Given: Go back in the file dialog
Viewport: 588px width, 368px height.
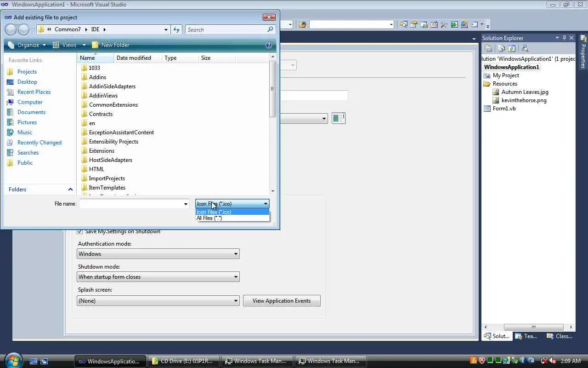Looking at the screenshot, I should (x=11, y=29).
